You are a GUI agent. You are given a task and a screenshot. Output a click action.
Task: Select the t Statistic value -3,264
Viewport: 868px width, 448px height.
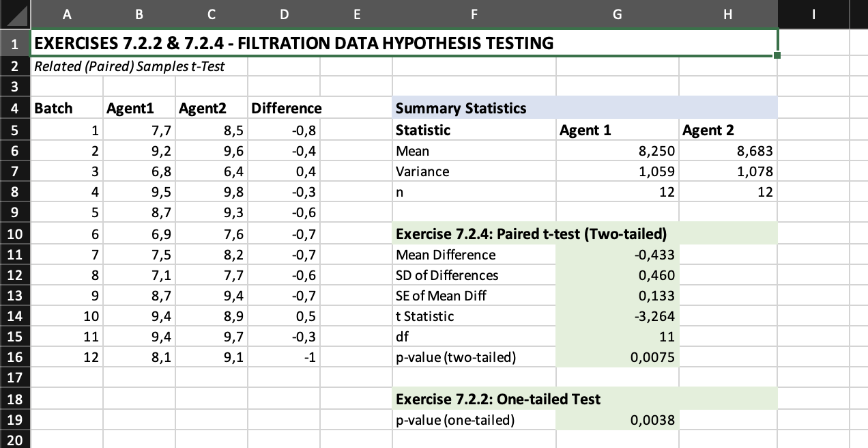(617, 316)
